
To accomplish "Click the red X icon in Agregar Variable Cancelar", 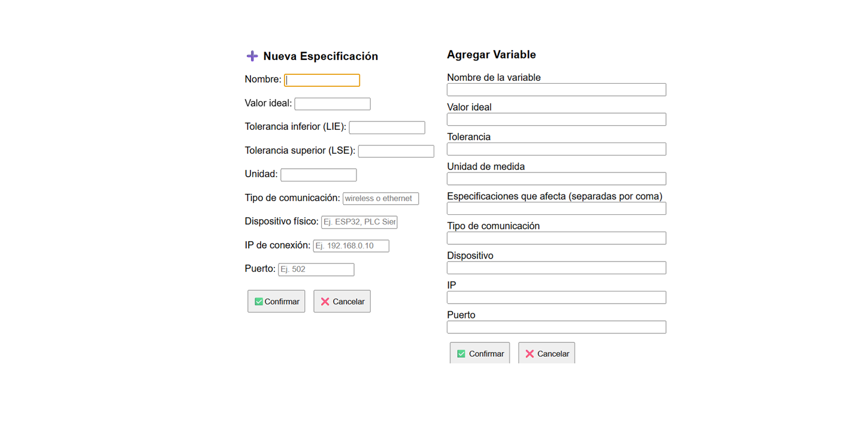I will [530, 353].
